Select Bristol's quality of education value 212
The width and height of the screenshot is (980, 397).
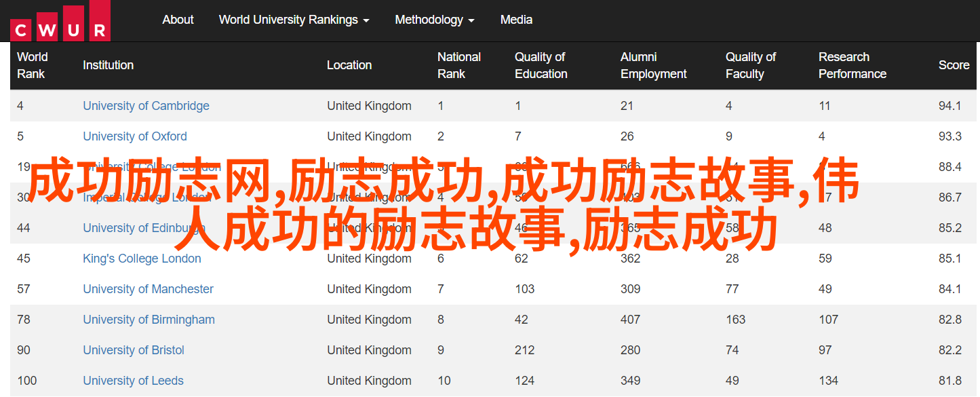(x=524, y=350)
